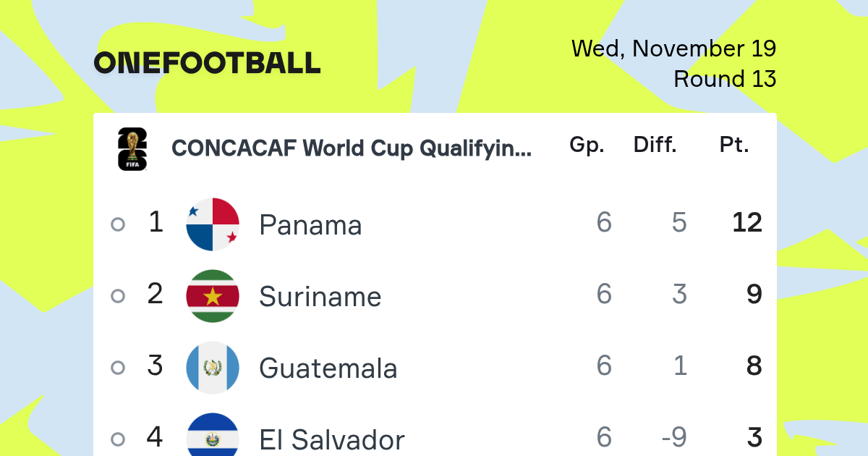Open the CONCACAF World Cup Qualifying title
Viewport: 868px width, 456px height.
[352, 148]
